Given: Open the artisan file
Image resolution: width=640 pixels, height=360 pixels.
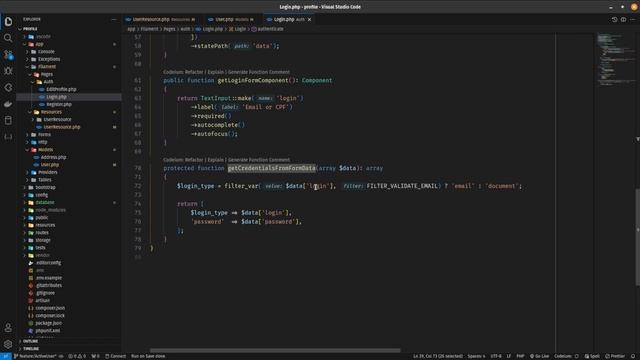Looking at the screenshot, I should click(42, 300).
